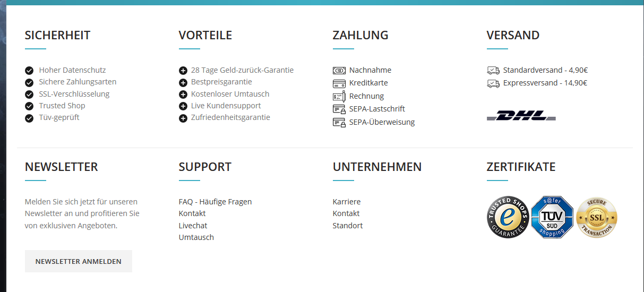Open the Standort link

coord(348,226)
